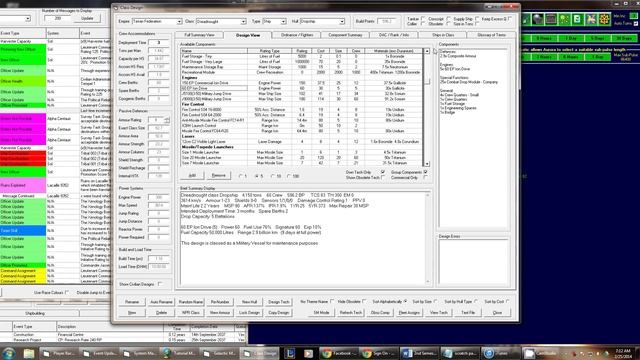This screenshot has width=640, height=360.
Task: Switch to Full Summary View tab
Action: point(199,35)
